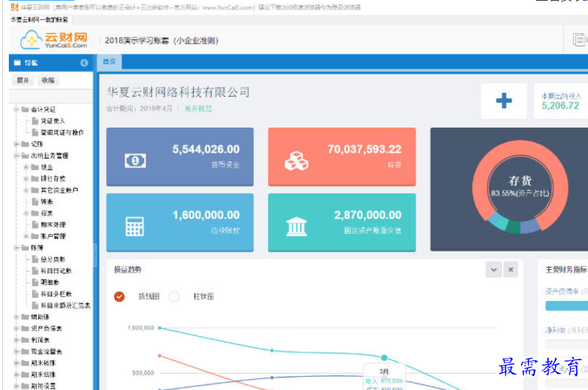This screenshot has height=390, width=588.
Task: Expand the 资产负债表 tree node
Action: click(x=16, y=329)
